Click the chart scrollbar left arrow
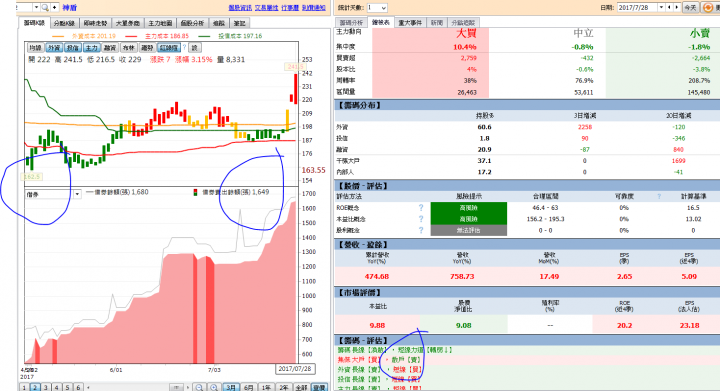The image size is (720, 391). coord(89,388)
